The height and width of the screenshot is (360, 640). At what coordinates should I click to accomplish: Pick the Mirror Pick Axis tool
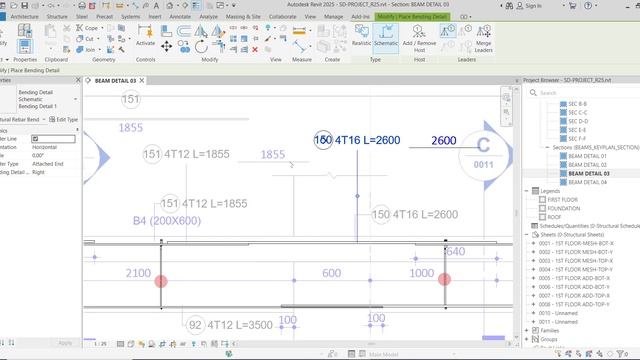coord(200,31)
